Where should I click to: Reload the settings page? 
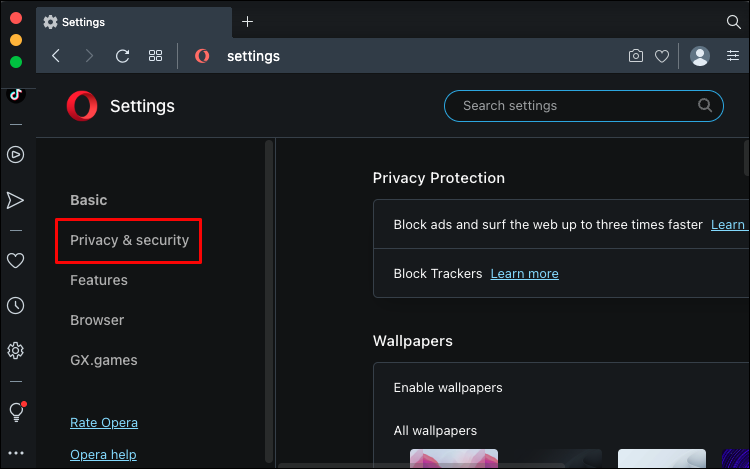[x=123, y=56]
